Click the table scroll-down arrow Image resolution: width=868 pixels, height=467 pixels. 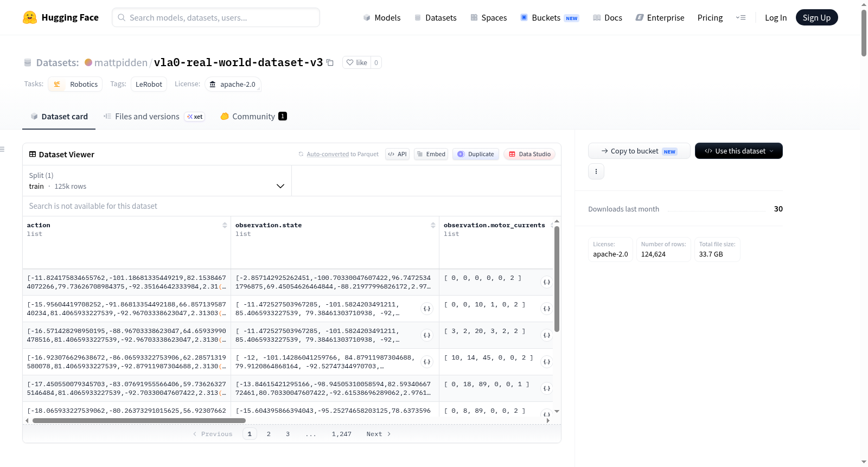tap(557, 412)
